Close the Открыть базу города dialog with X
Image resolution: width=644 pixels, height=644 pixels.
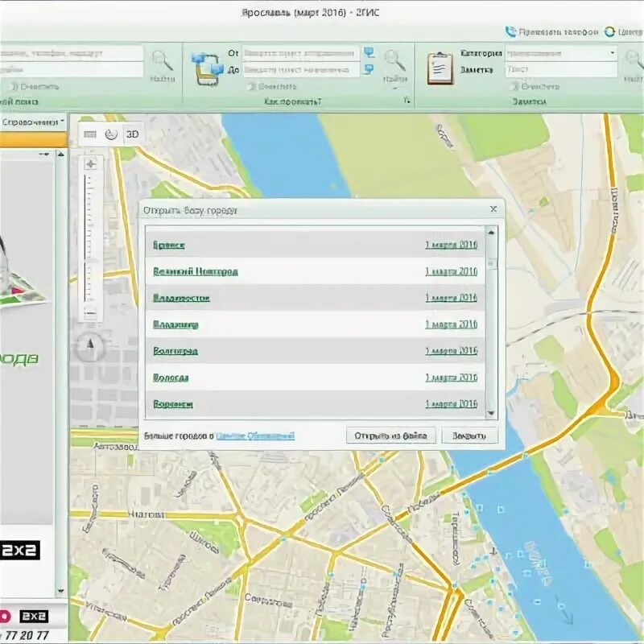(493, 209)
